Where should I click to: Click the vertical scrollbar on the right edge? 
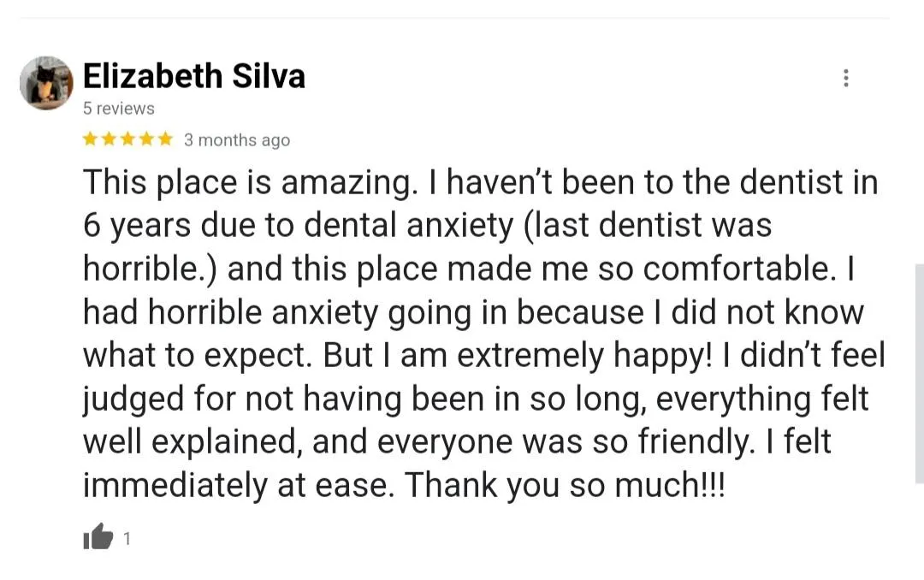tap(919, 374)
